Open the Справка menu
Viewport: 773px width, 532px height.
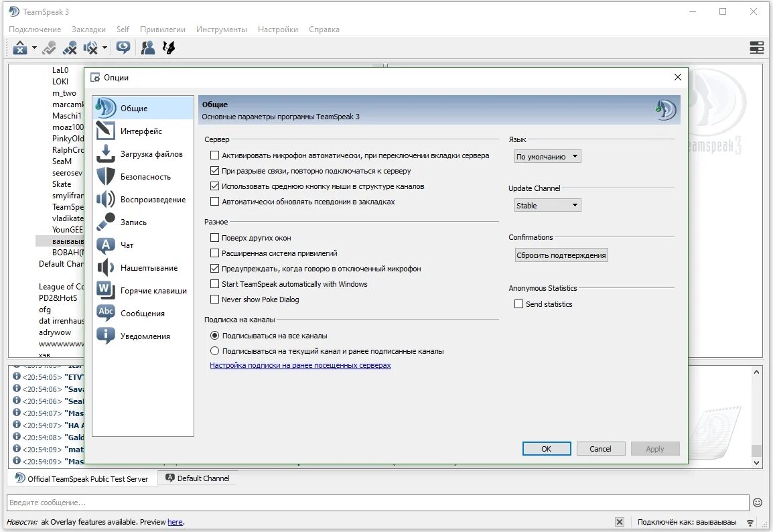(x=324, y=29)
